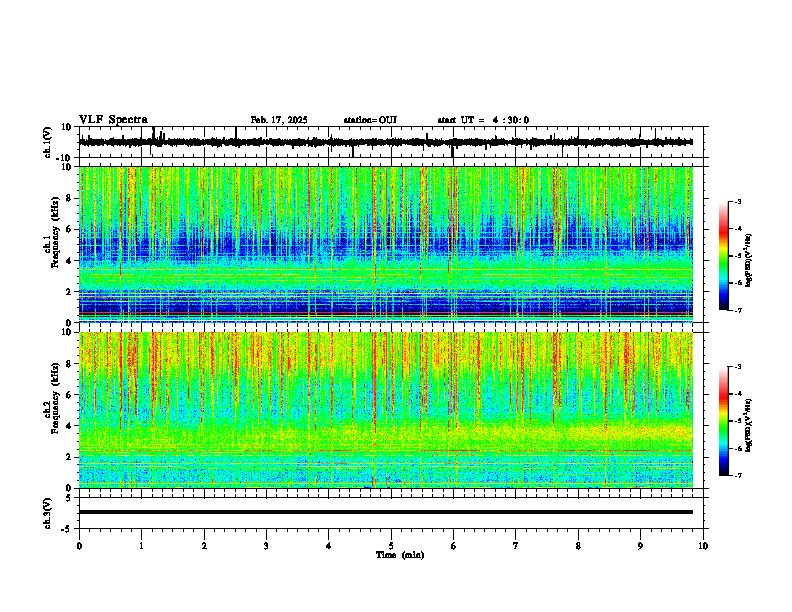Click the ch.2 frequency spectrogram

(x=386, y=410)
